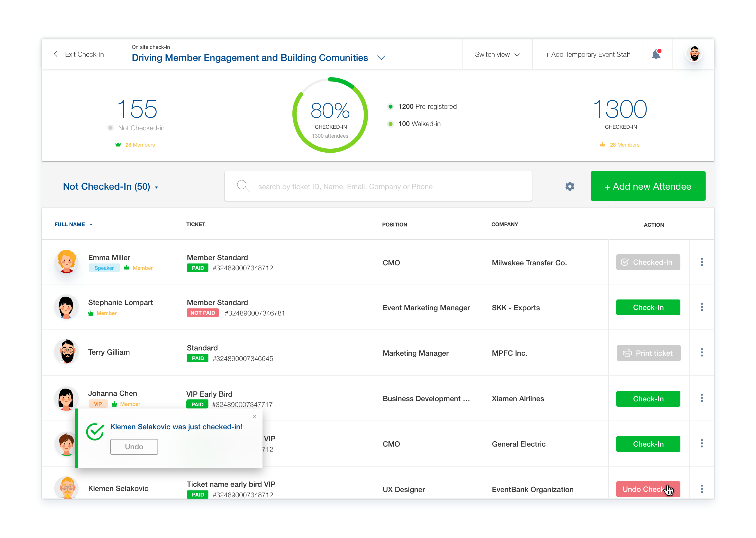Close the check-in notification popup
The height and width of the screenshot is (538, 756).
[x=254, y=417]
